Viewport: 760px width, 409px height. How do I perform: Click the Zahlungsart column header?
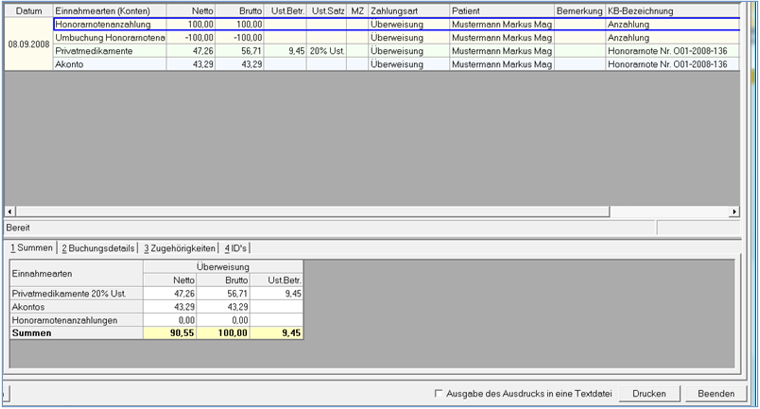tap(409, 11)
